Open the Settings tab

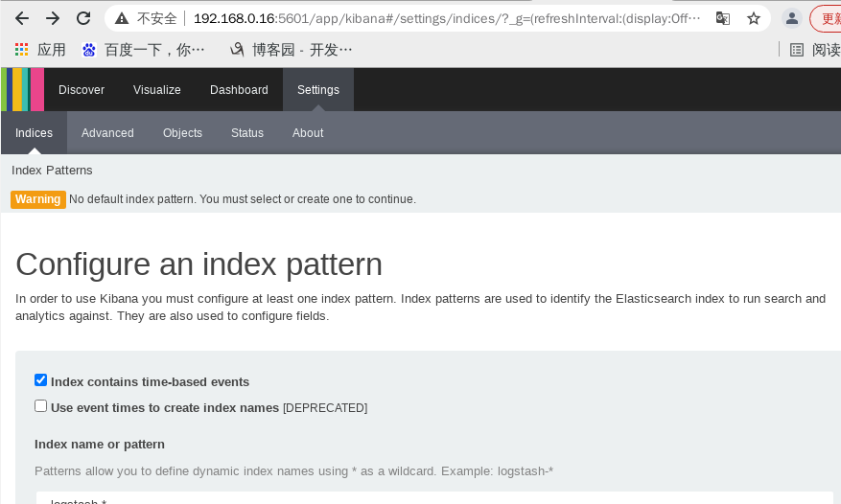(318, 89)
